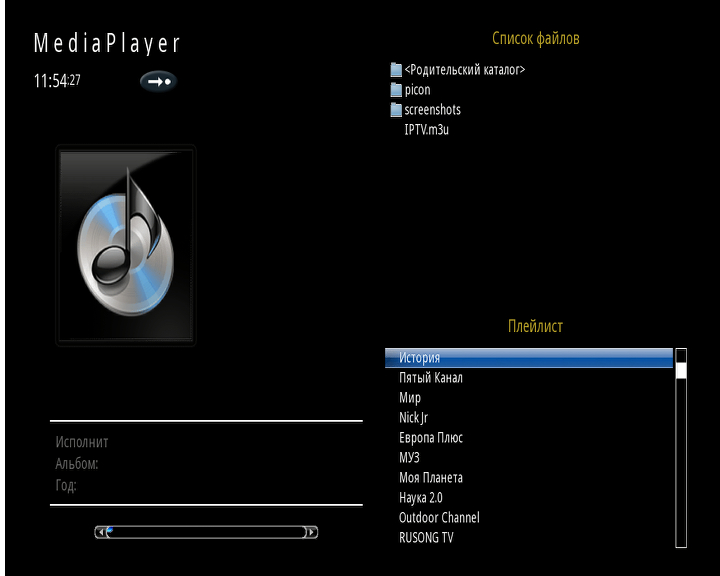720x576 pixels.
Task: Open the parent directory folder icon
Action: [396, 70]
